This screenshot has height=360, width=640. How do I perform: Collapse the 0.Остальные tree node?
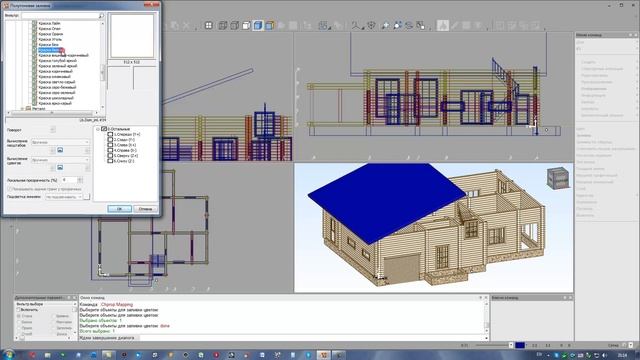click(98, 129)
